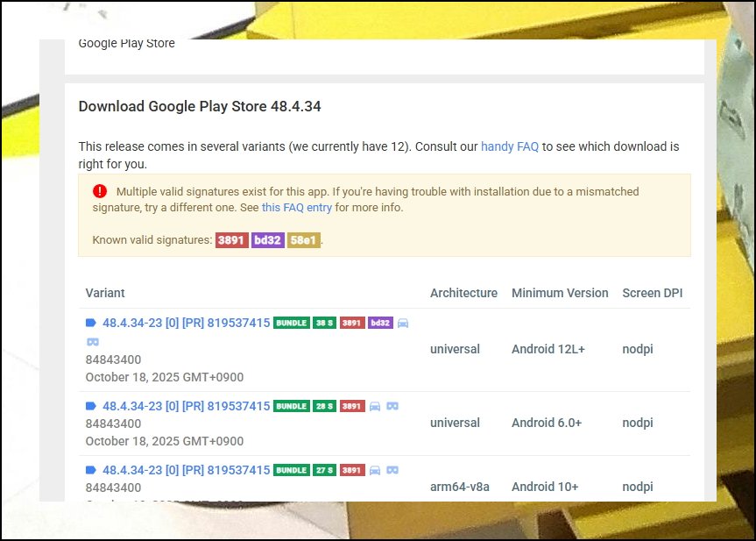Click the Architecture column header
Screen dimensions: 756x541
(463, 293)
